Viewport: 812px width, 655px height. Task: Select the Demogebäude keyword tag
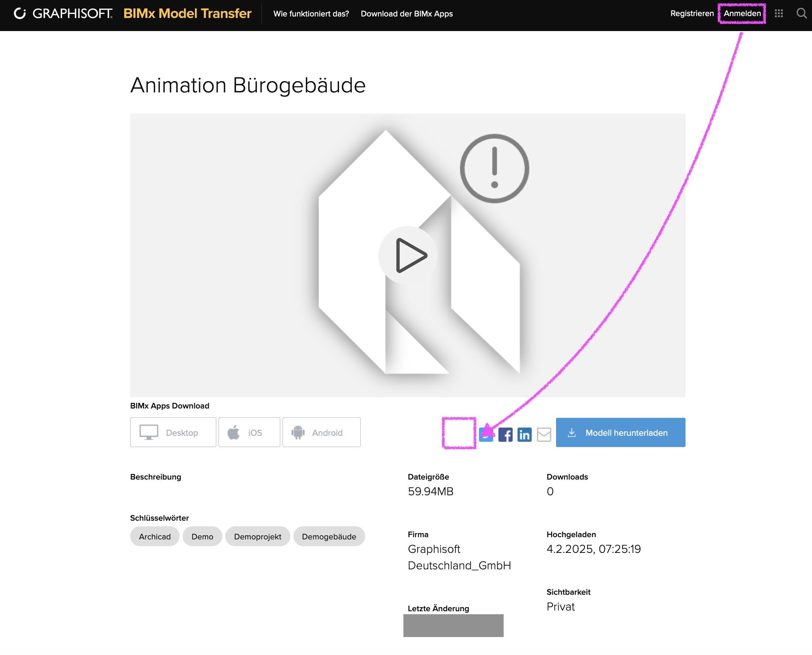pyautogui.click(x=329, y=536)
